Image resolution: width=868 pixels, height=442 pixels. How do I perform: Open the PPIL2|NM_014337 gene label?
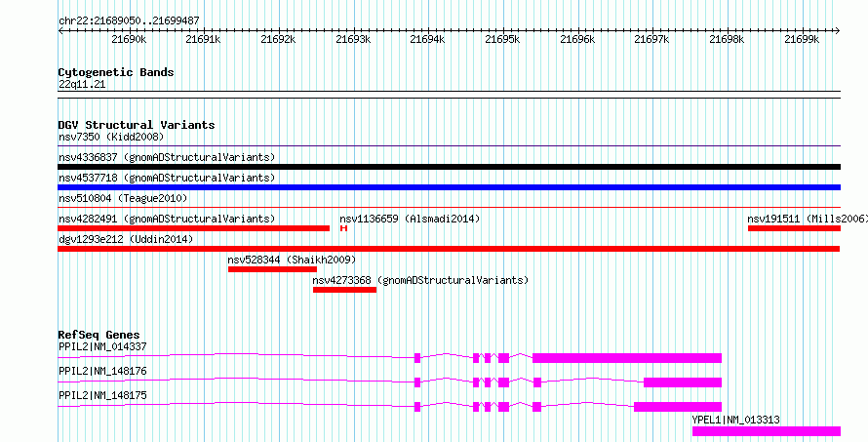click(102, 346)
